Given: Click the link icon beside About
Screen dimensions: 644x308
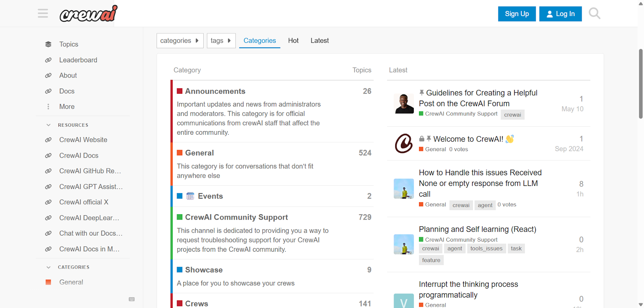Looking at the screenshot, I should [x=48, y=76].
